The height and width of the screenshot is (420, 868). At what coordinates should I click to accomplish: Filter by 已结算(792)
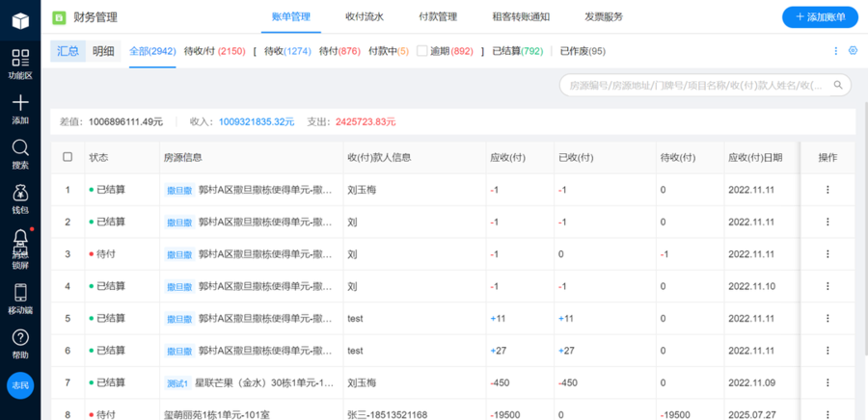click(x=518, y=51)
